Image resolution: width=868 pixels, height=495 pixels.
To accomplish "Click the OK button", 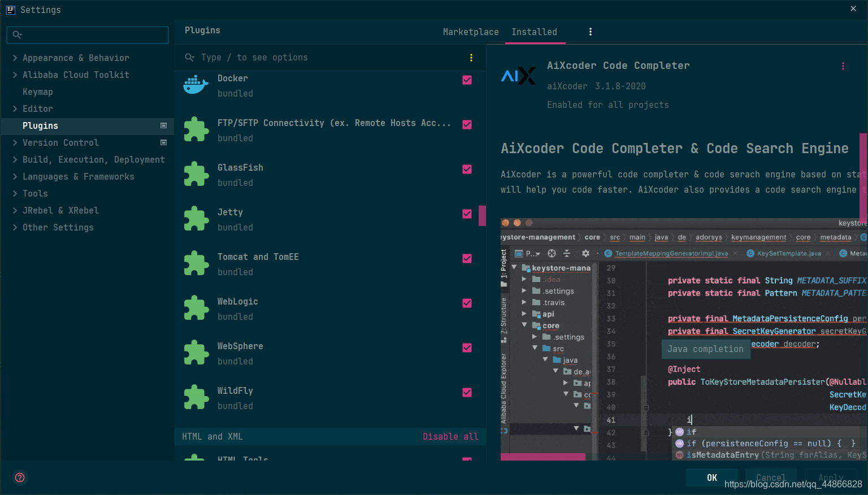I will pos(712,477).
